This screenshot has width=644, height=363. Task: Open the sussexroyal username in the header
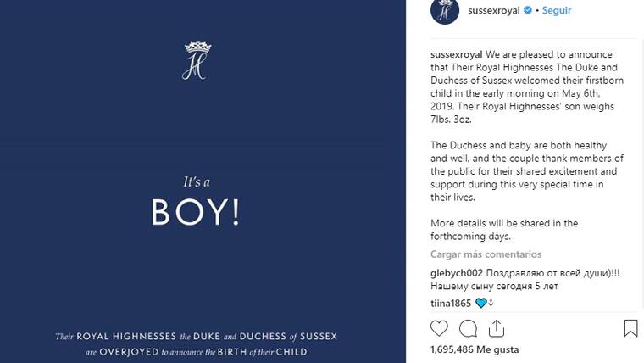493,11
